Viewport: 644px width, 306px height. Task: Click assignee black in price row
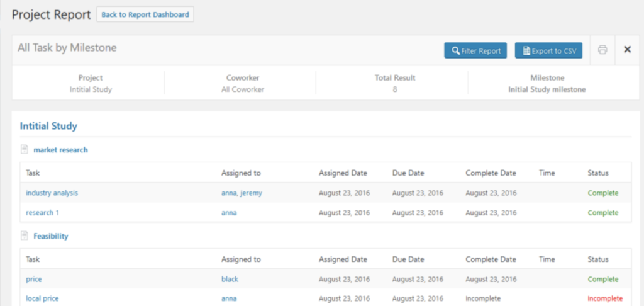tap(230, 280)
